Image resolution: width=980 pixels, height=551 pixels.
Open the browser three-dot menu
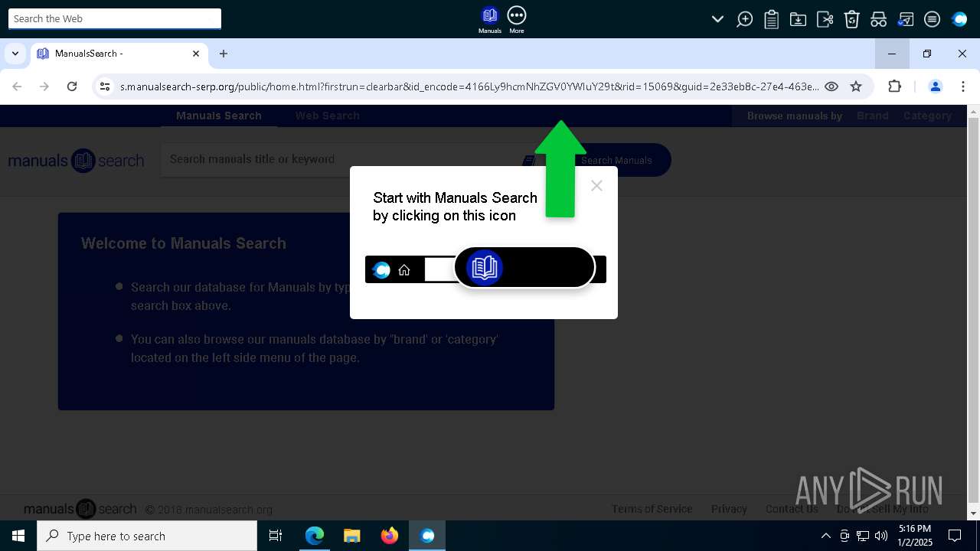pos(963,86)
